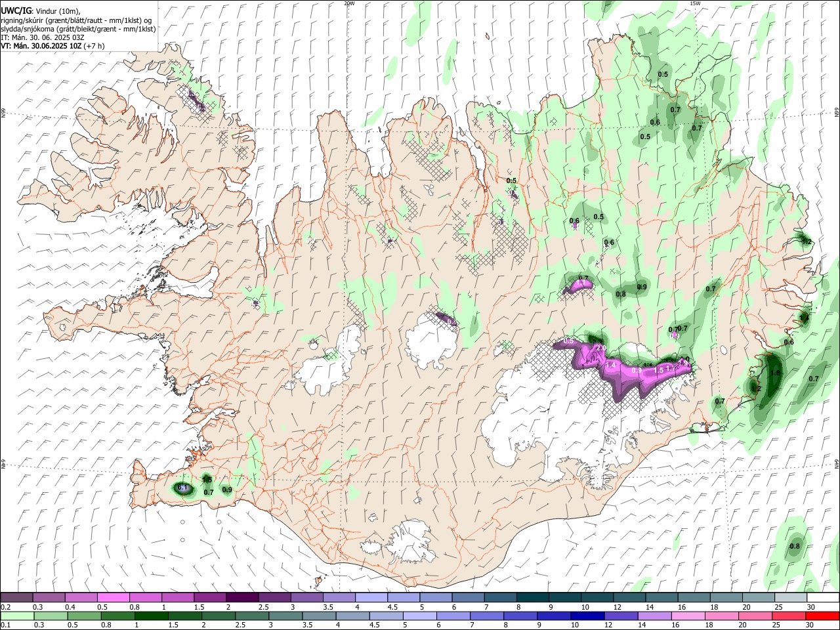Viewport: 840px width, 630px height.
Task: Select the lavender 5 swatch in lower legend row
Action: 420,616
